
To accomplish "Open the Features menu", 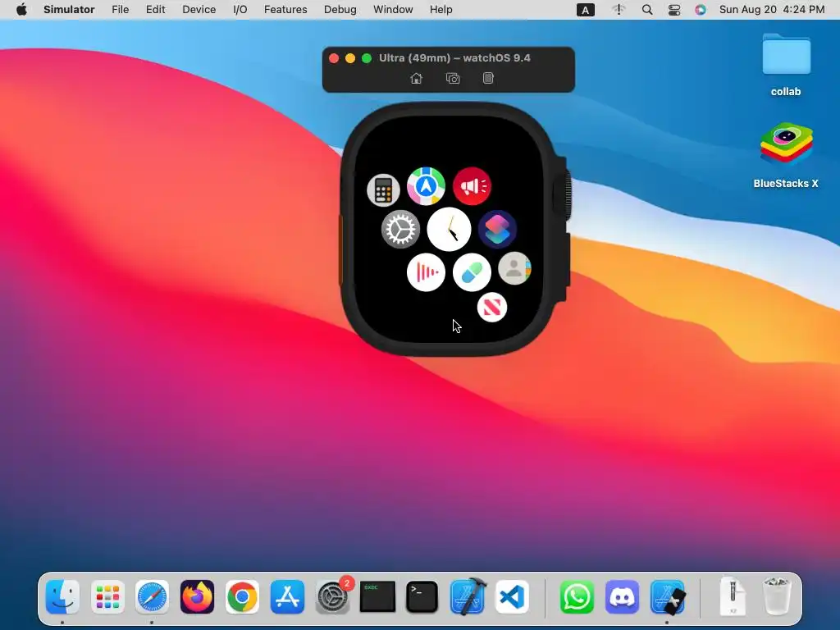I will click(285, 10).
